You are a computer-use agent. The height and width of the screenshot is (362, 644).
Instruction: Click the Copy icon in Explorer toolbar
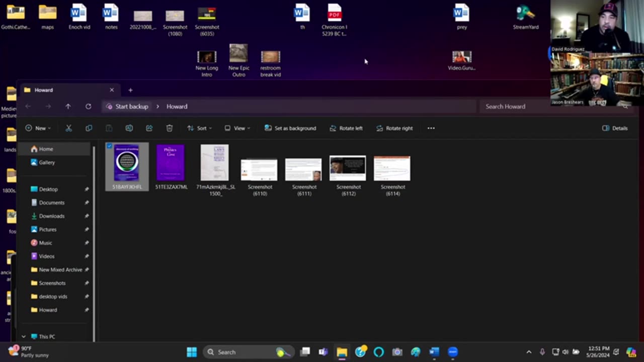[89, 128]
